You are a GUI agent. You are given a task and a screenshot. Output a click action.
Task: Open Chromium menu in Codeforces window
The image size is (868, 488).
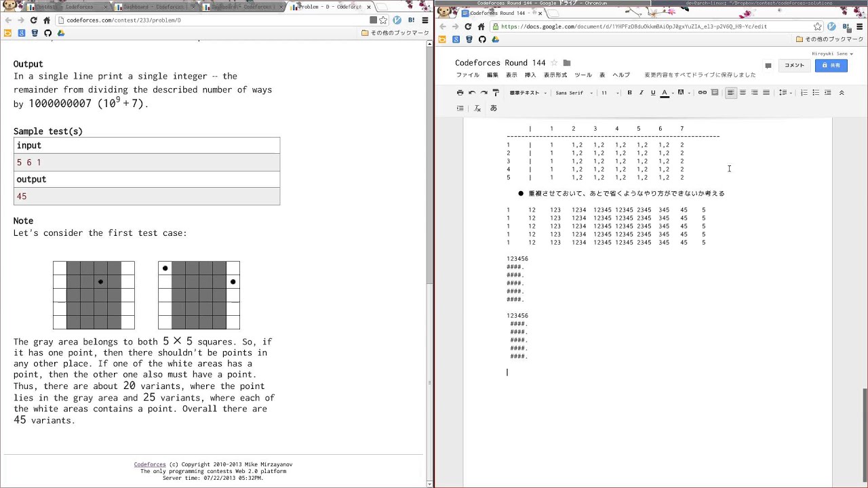point(425,20)
